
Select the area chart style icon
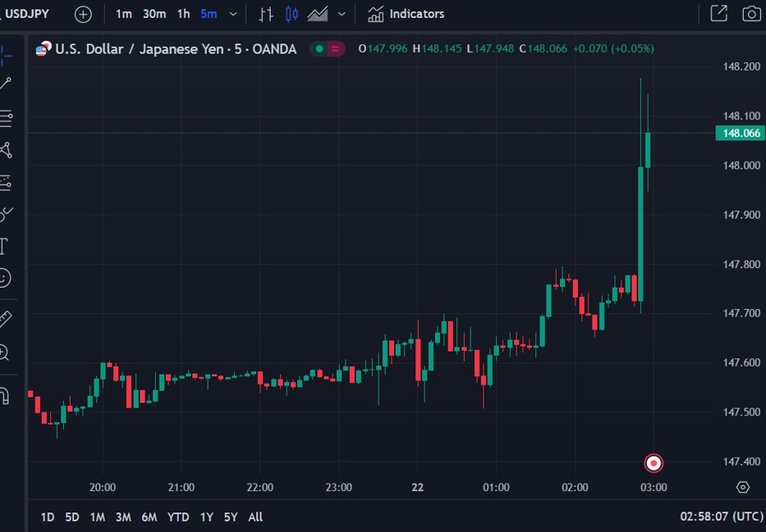[x=317, y=14]
